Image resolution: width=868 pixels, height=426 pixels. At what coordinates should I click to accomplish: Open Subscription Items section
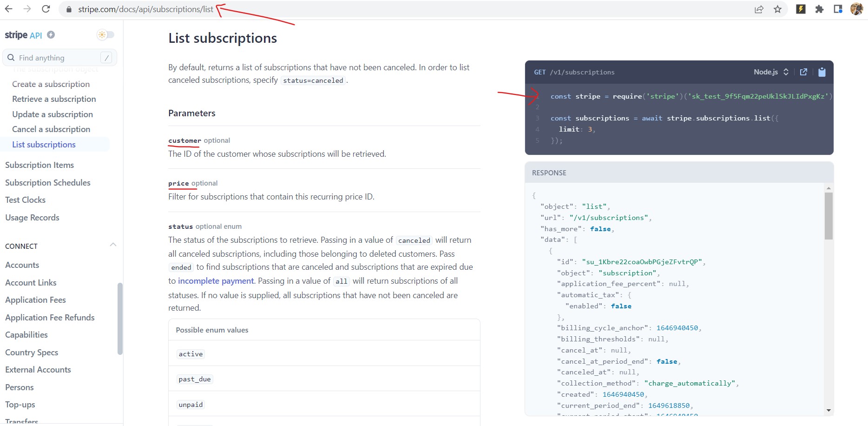tap(39, 165)
